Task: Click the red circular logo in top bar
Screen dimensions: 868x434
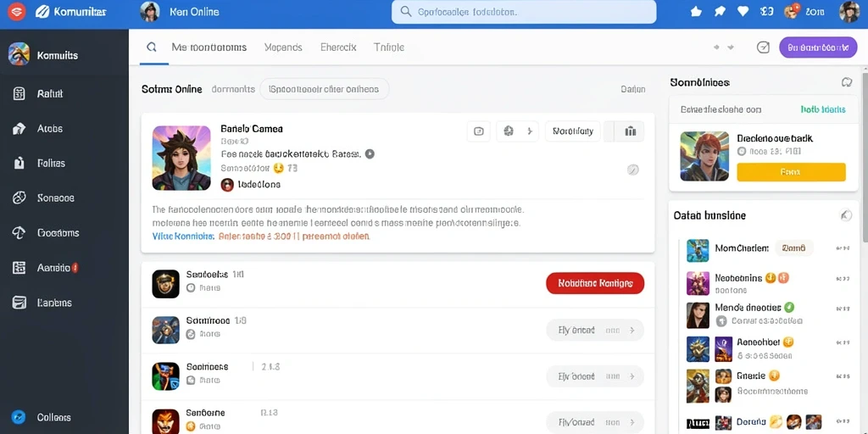Action: click(x=17, y=11)
